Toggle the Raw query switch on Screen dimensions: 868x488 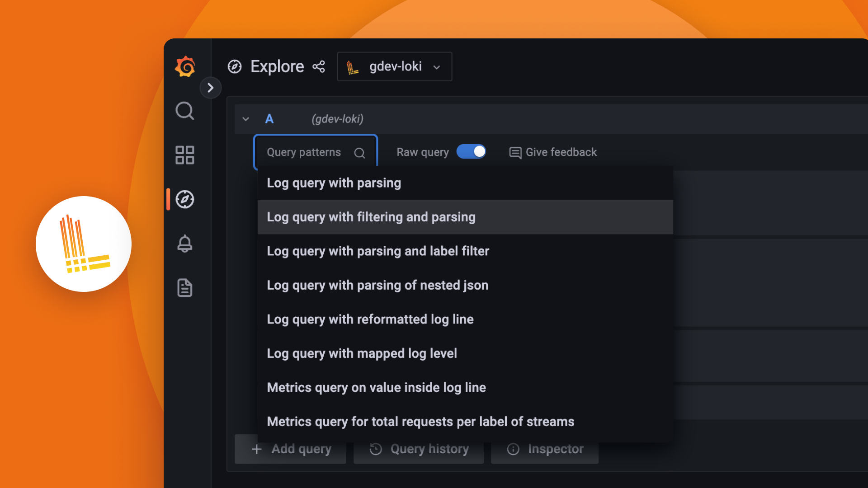click(x=473, y=152)
